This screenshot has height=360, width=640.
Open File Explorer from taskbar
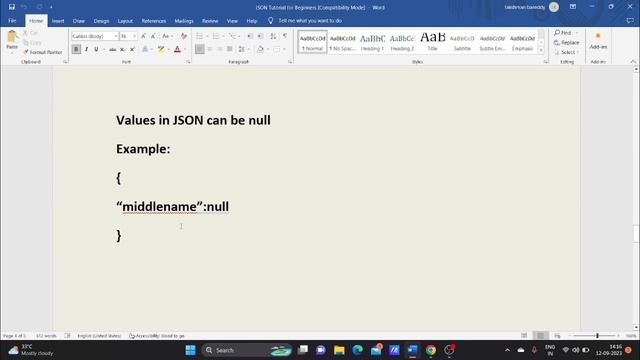coord(339,350)
